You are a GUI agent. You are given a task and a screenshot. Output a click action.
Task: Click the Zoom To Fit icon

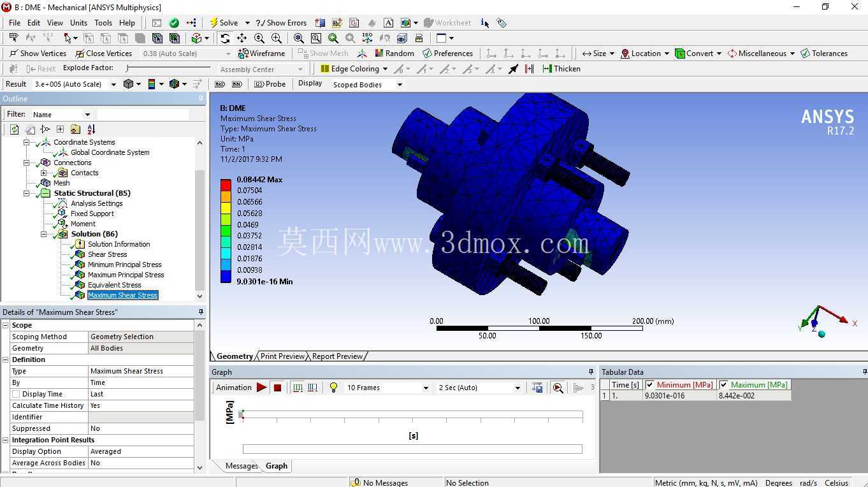[x=298, y=38]
